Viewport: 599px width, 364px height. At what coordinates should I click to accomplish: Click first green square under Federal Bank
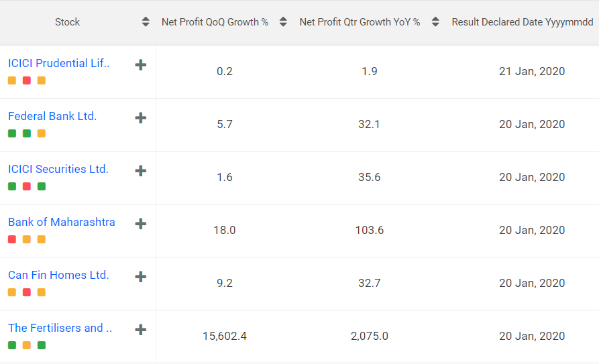(x=12, y=133)
